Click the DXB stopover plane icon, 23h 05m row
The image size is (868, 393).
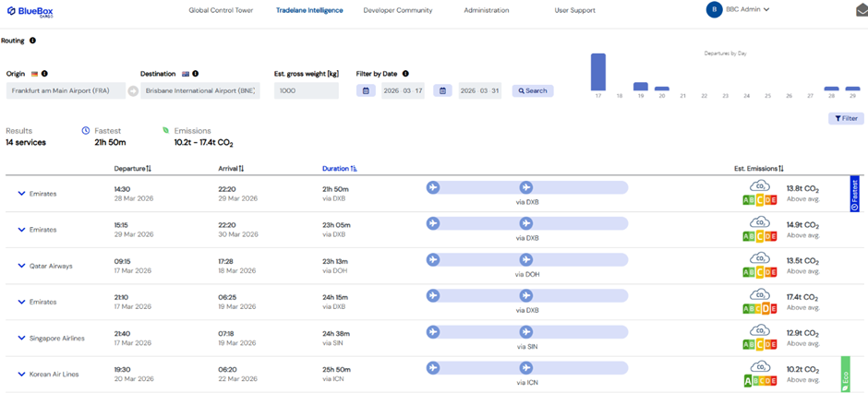pyautogui.click(x=526, y=223)
